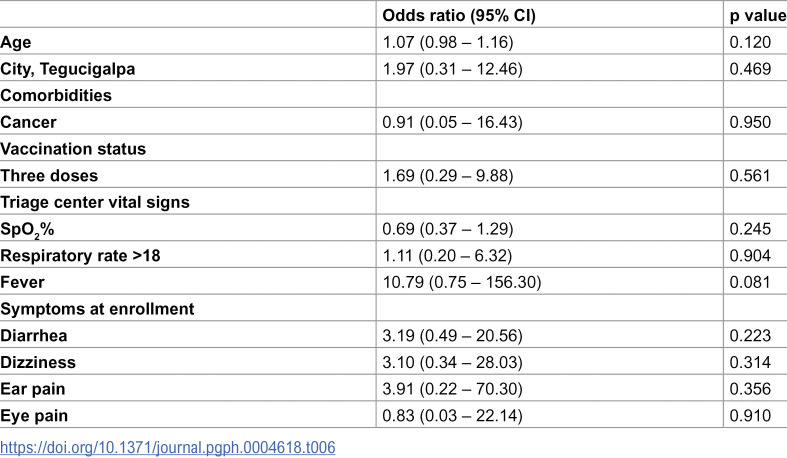
Task: Select Triage center vital signs heading
Action: pyautogui.click(x=95, y=202)
